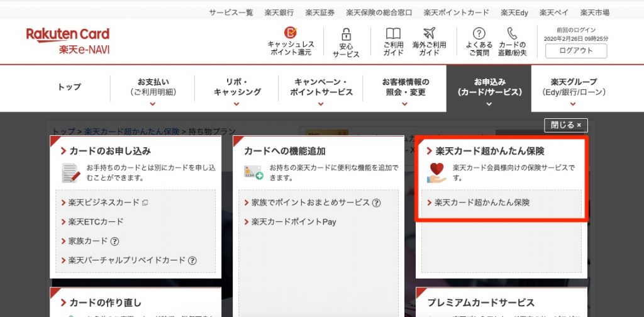This screenshot has width=644, height=317.
Task: Go to 楽天銀行 in top bar
Action: pyautogui.click(x=279, y=13)
